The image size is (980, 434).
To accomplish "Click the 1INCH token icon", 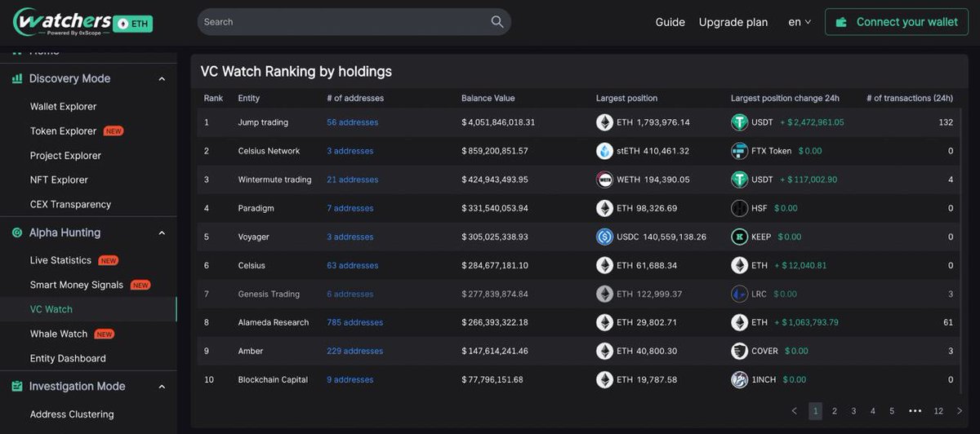I will (x=739, y=379).
